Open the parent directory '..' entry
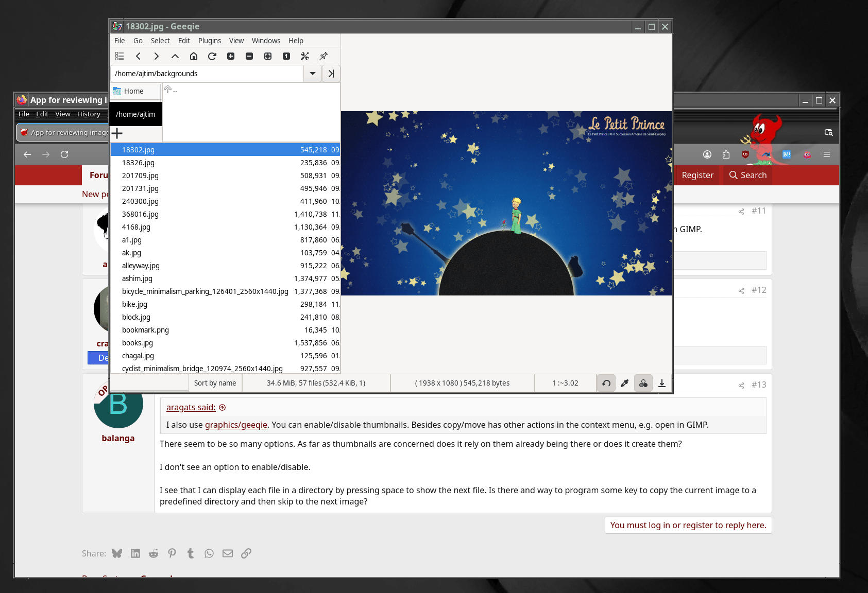The image size is (868, 593). (x=171, y=90)
